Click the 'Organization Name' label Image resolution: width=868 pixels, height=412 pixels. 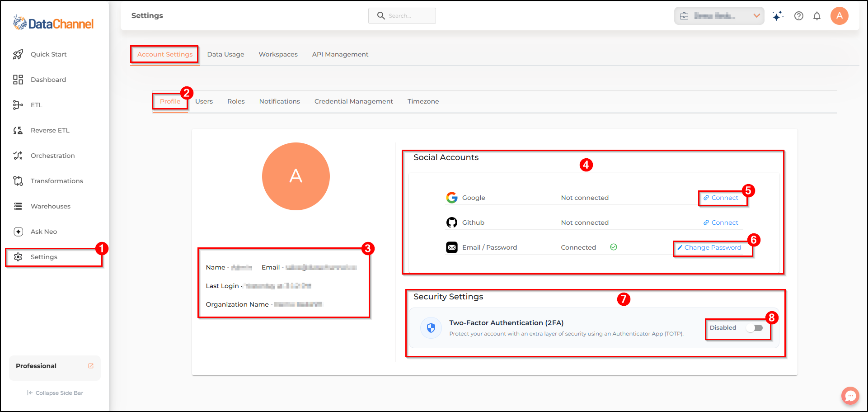(237, 304)
